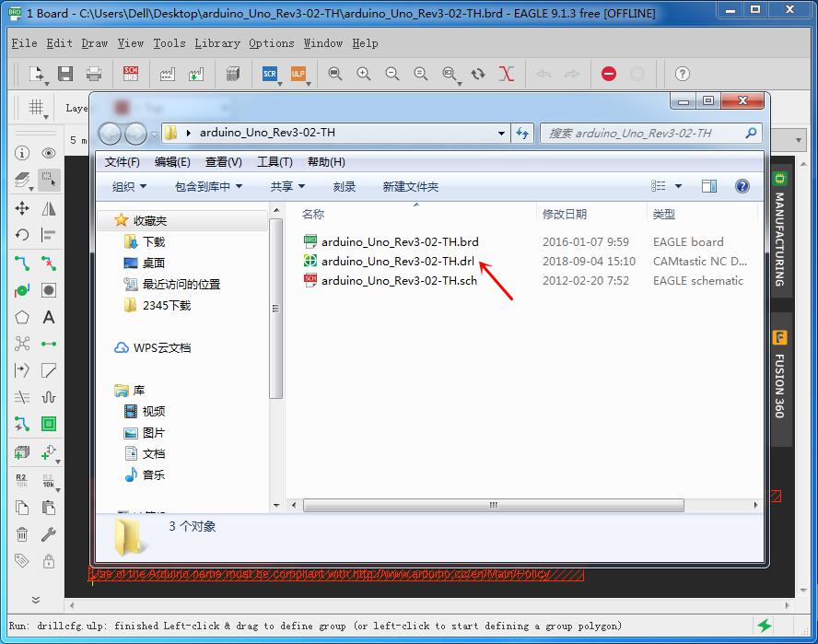Screen dimensions: 818x644
Task: Open explorer 文件(F) menu
Action: click(123, 162)
